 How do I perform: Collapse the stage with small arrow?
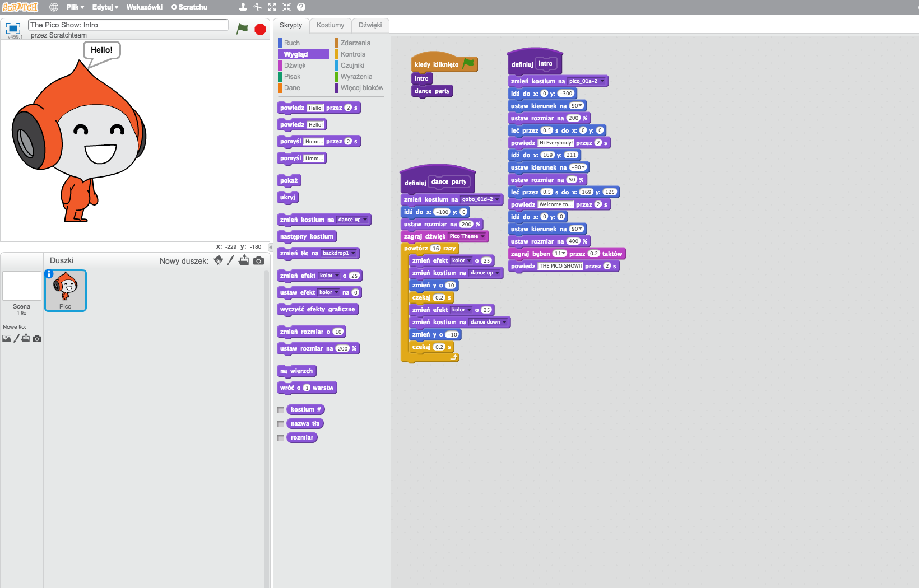click(x=270, y=247)
